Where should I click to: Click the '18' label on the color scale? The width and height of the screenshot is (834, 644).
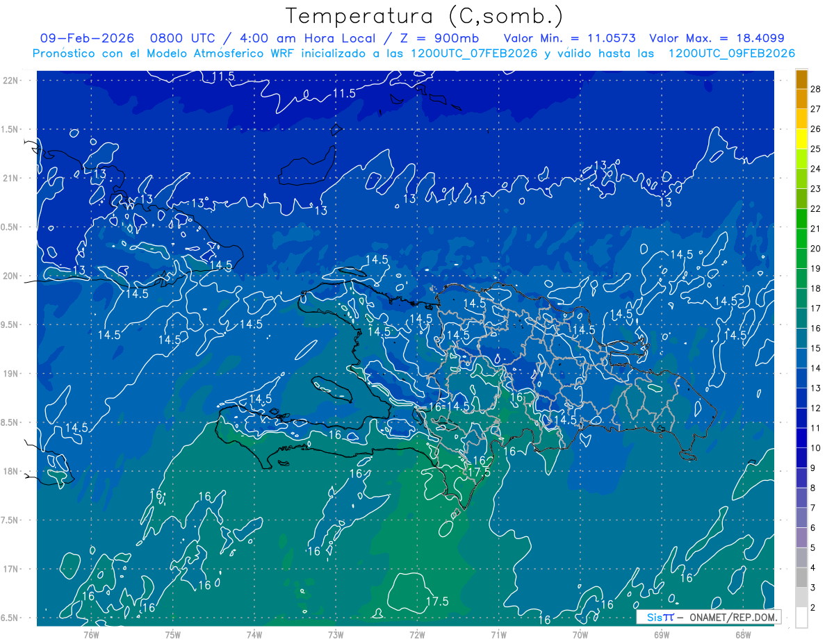(x=815, y=288)
